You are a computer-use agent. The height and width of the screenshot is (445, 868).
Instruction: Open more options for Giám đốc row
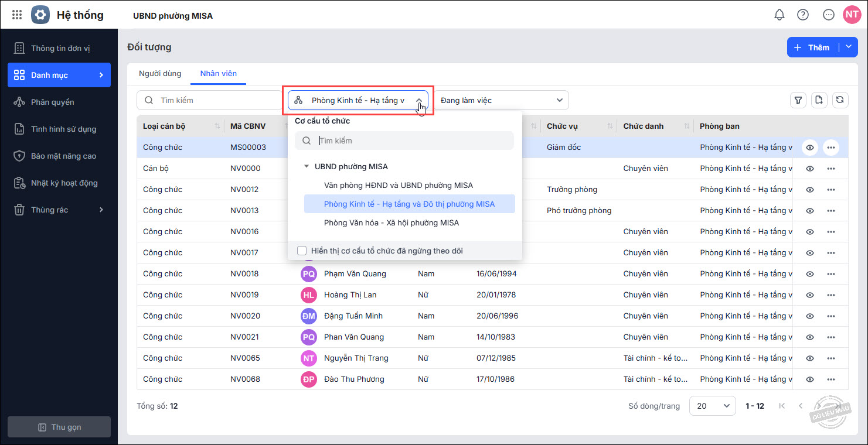point(830,148)
